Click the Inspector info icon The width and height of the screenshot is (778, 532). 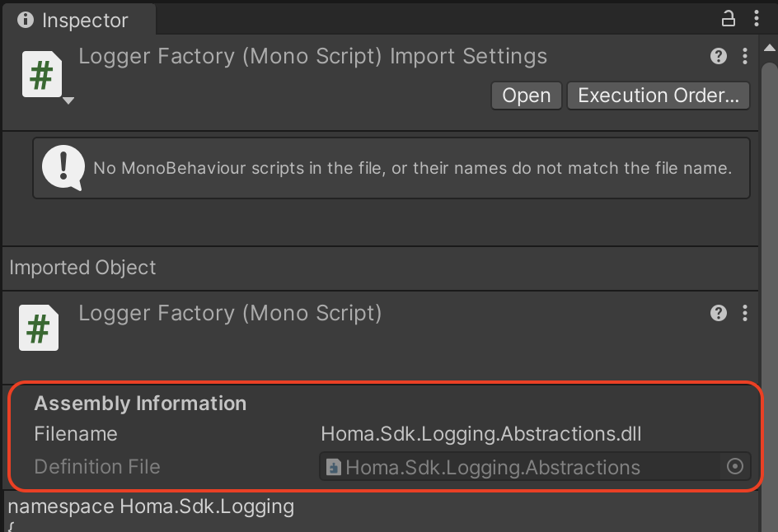point(26,20)
